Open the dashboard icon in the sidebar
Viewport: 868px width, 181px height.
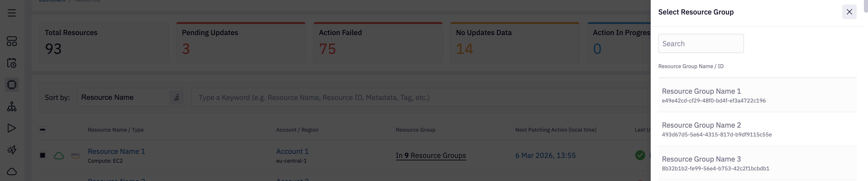pos(12,41)
